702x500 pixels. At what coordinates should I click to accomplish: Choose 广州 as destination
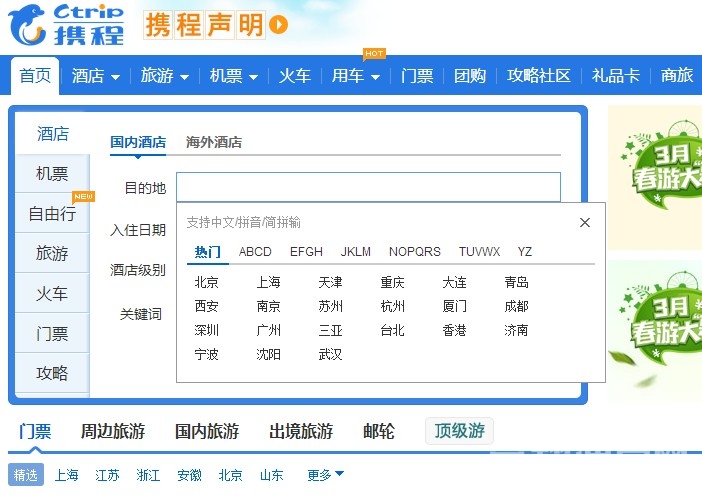268,330
